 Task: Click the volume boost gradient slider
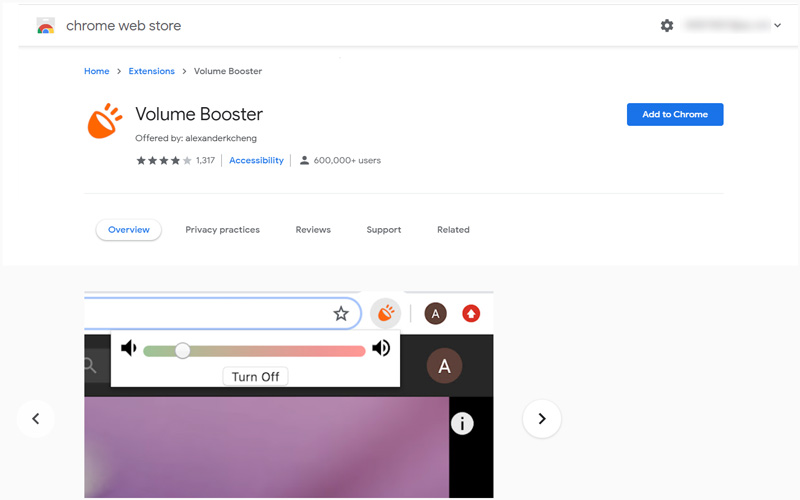[254, 351]
